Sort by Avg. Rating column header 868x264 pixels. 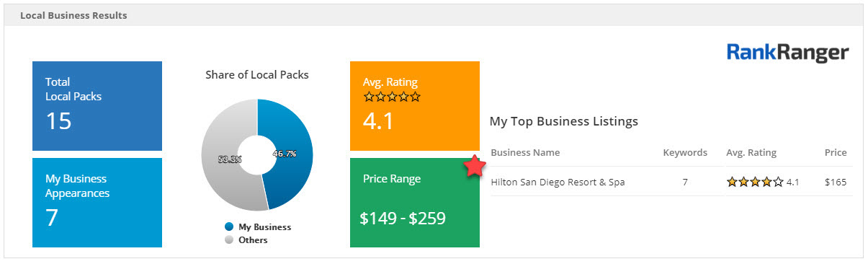[x=751, y=153]
